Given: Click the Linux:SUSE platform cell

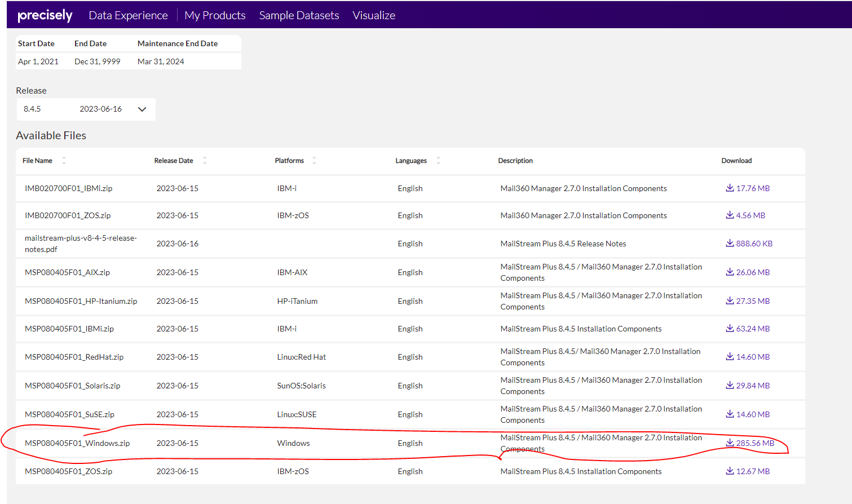Looking at the screenshot, I should [297, 414].
